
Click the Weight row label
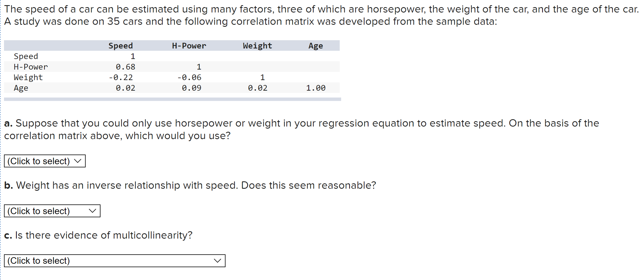tap(28, 77)
